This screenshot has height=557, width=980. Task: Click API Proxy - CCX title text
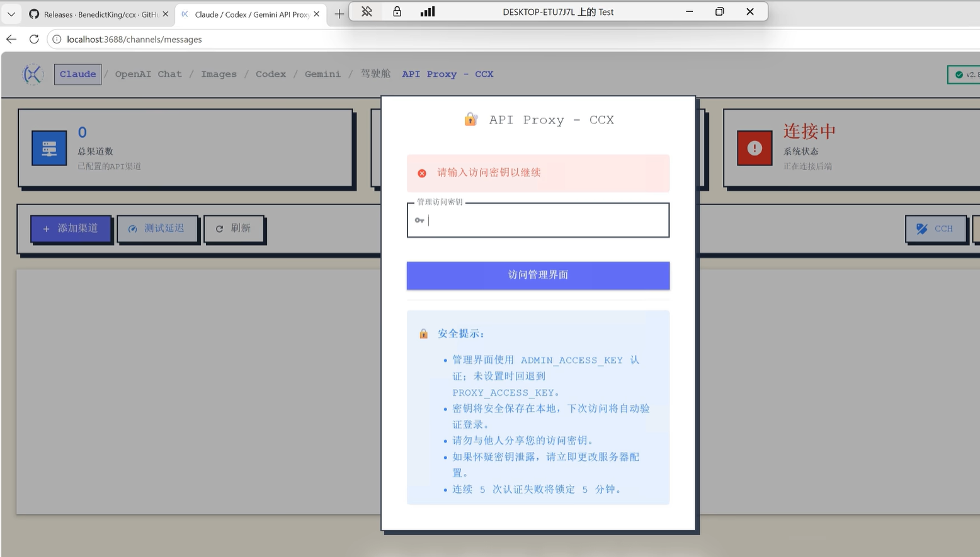tap(448, 74)
